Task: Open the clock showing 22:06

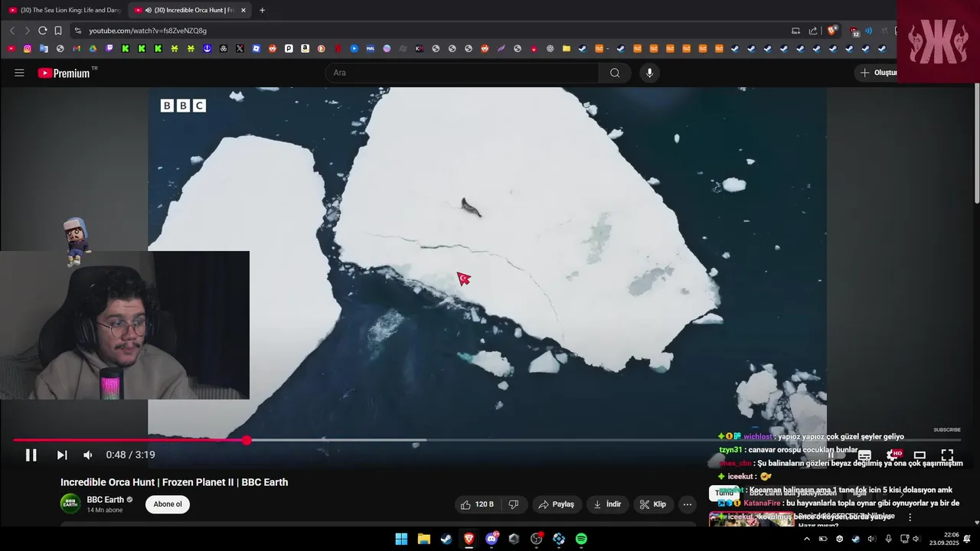Action: [944, 539]
